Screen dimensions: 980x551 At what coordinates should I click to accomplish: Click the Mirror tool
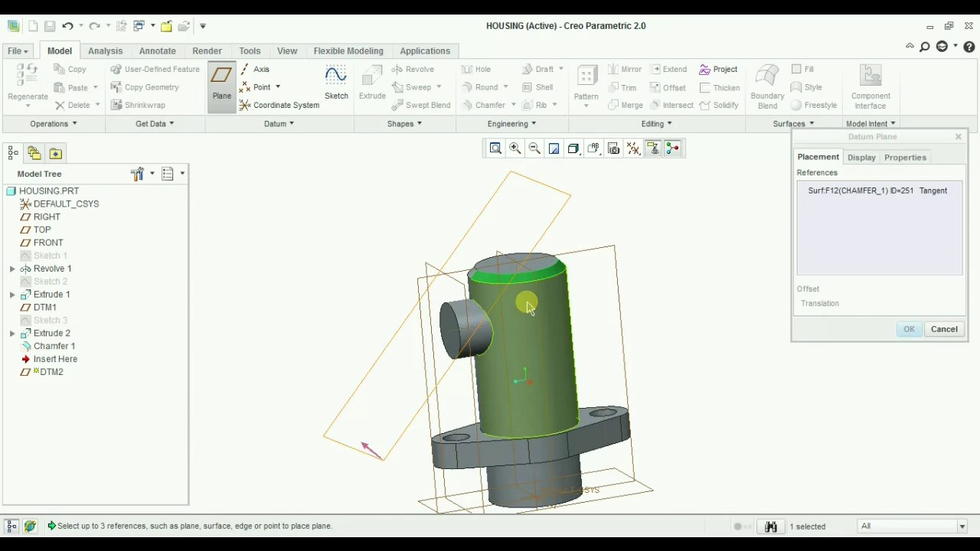pos(625,69)
